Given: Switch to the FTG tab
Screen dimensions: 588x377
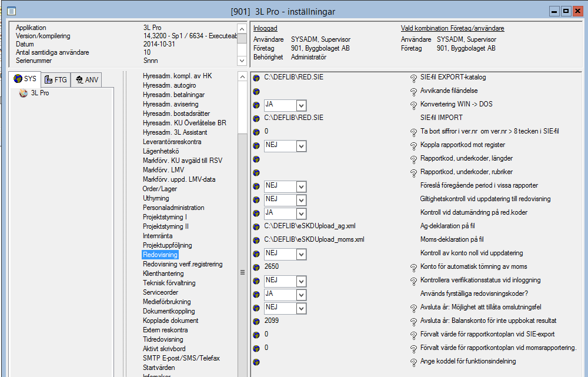Looking at the screenshot, I should 55,79.
